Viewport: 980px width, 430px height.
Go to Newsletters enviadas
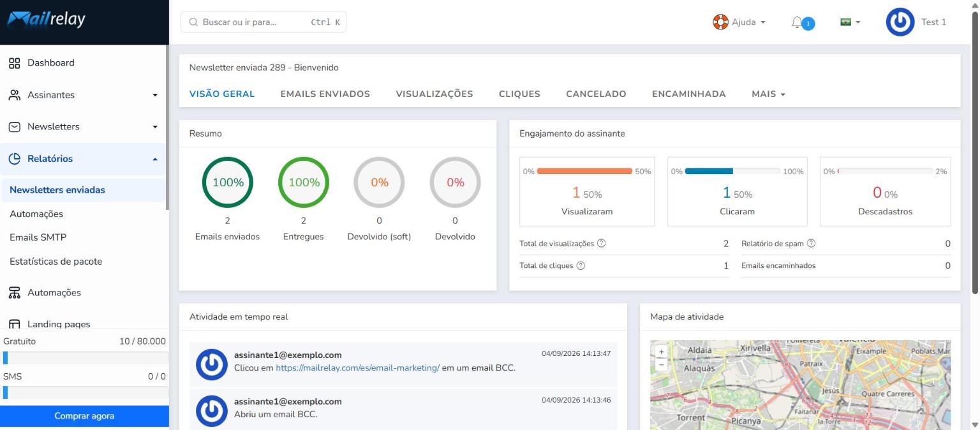83,190
